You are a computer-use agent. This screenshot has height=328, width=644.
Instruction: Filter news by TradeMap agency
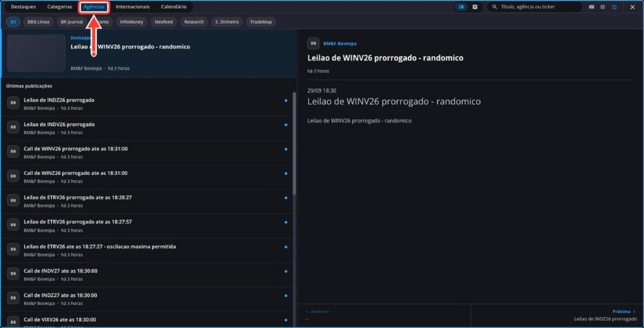tap(261, 22)
